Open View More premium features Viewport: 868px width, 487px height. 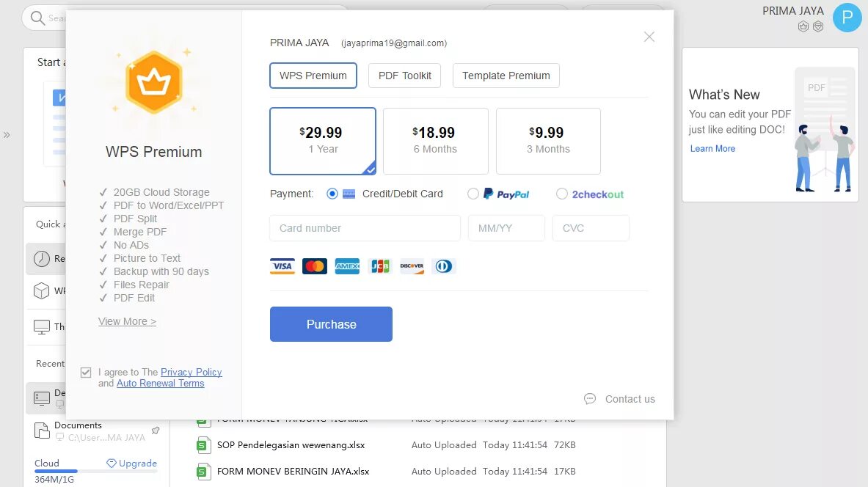pos(128,321)
